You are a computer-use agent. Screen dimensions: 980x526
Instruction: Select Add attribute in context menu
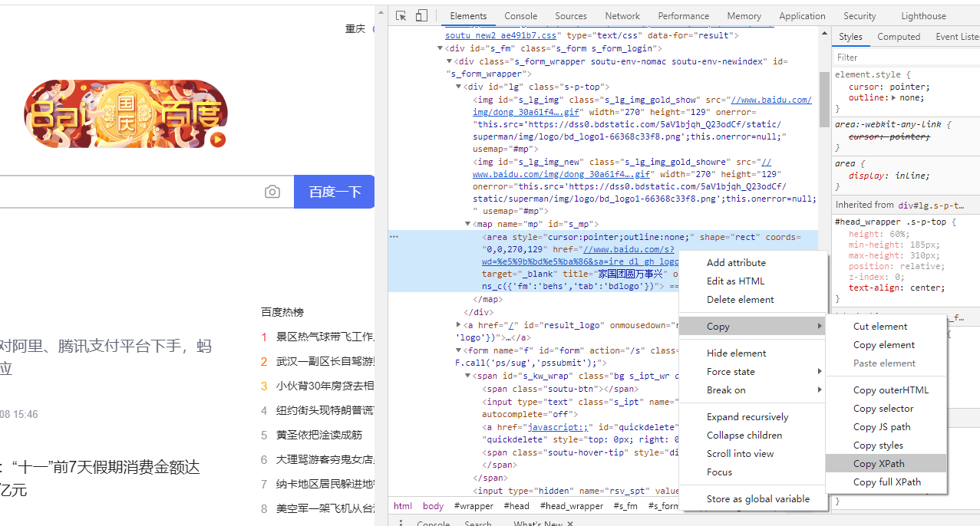tap(752, 263)
